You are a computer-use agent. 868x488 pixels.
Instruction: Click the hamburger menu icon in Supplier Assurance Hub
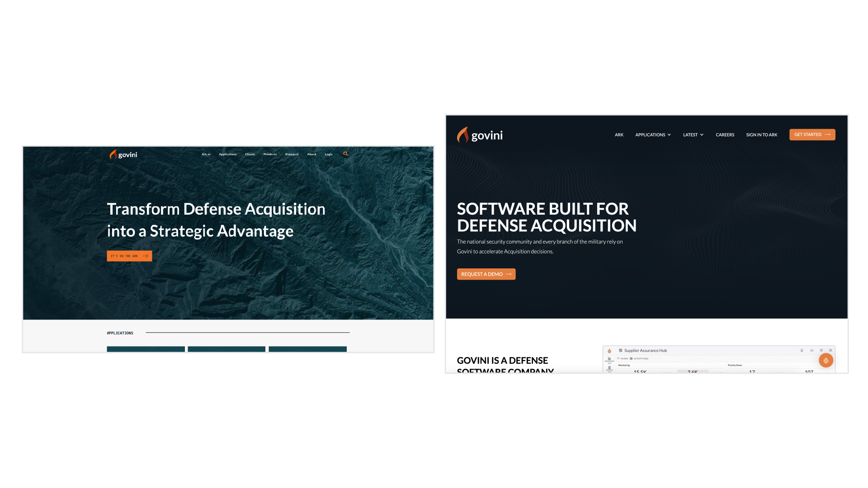[830, 350]
